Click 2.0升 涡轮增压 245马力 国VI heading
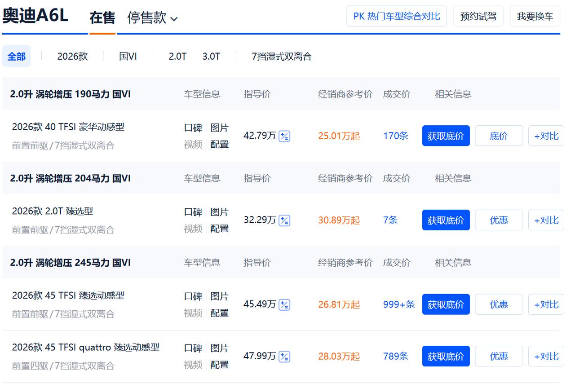Screen dimensions: 575x392 71,263
